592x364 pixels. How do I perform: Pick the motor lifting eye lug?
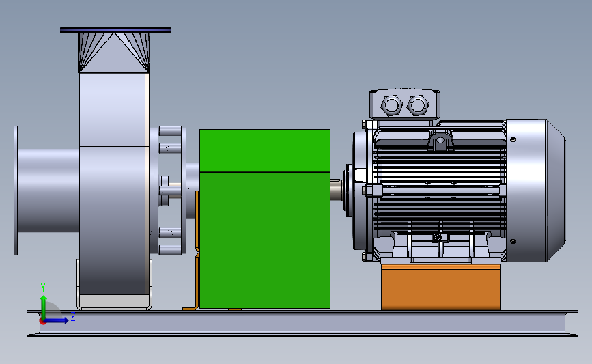click(440, 140)
